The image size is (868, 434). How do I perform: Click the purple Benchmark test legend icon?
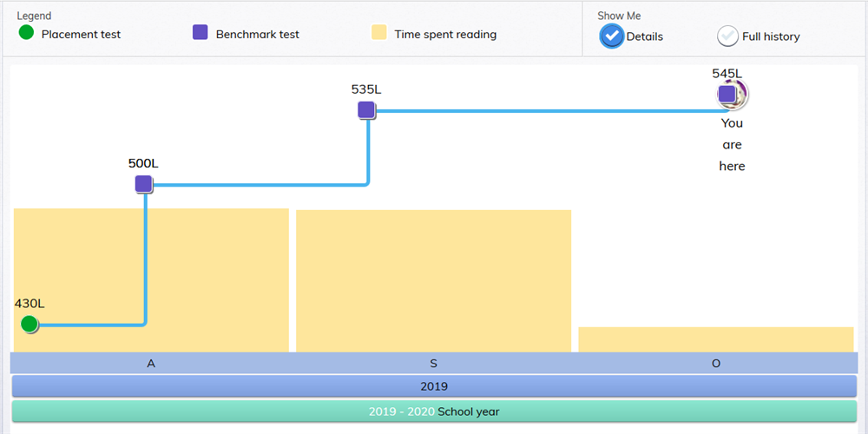(x=201, y=34)
